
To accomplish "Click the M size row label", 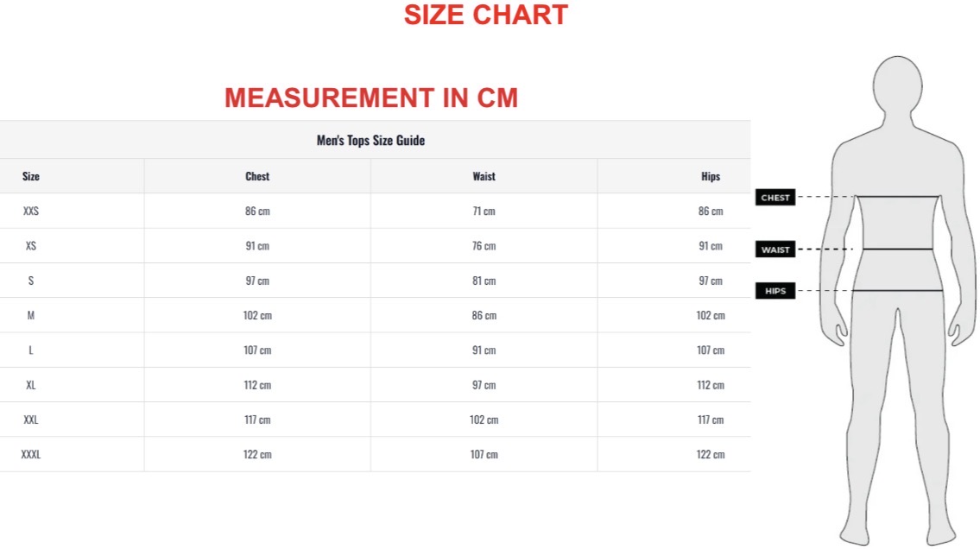I will point(30,315).
